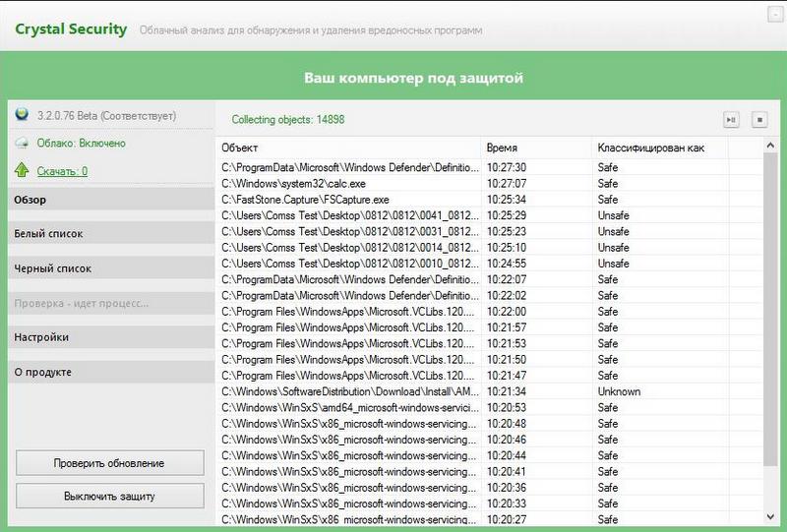Select the 0041_0812 Unsafe row
Viewport: 787px width, 532px height.
pos(489,215)
